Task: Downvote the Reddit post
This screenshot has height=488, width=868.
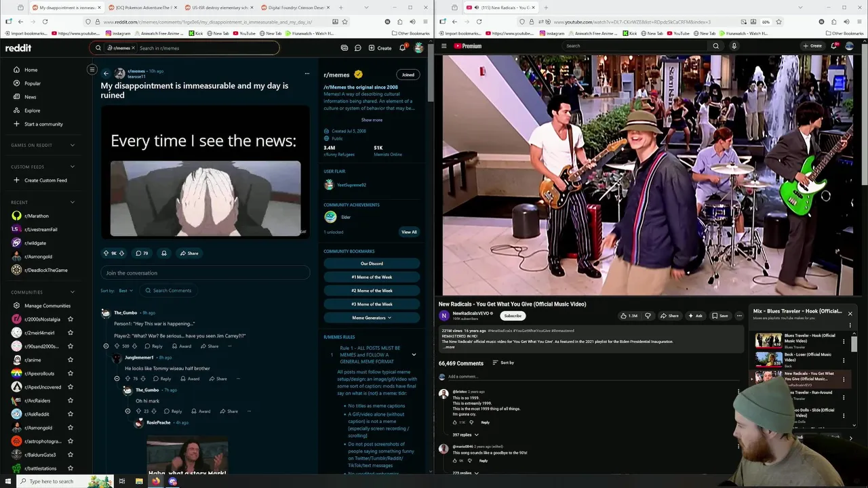Action: click(x=121, y=253)
